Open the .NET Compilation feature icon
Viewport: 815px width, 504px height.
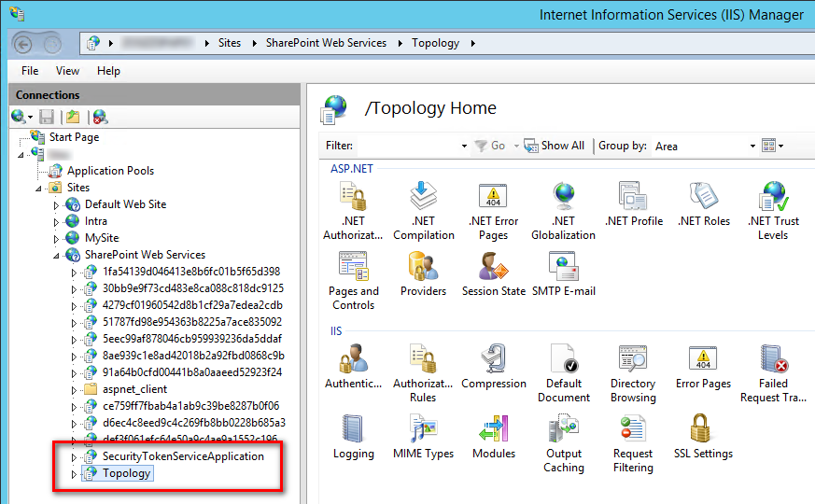pyautogui.click(x=423, y=197)
